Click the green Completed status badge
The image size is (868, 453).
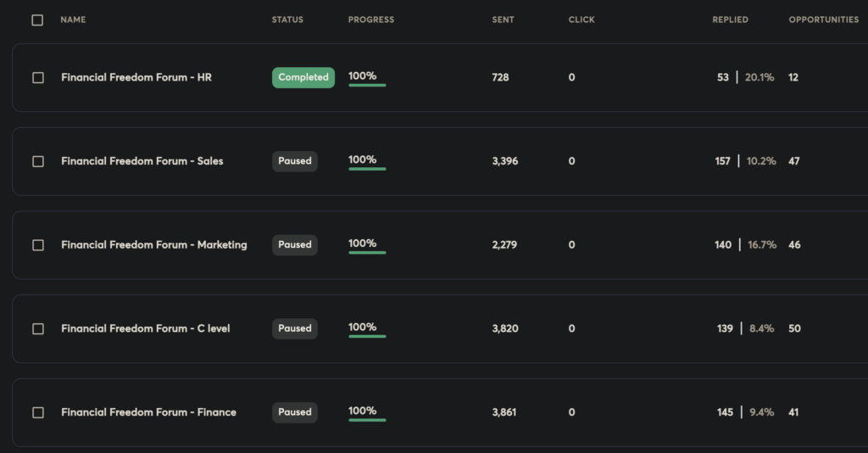(x=303, y=77)
